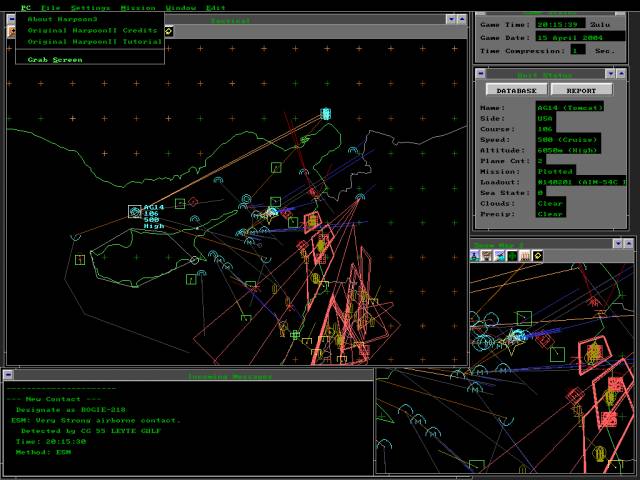Click the up arrow button on Unit Status title bar
The image size is (640, 480).
tap(621, 73)
